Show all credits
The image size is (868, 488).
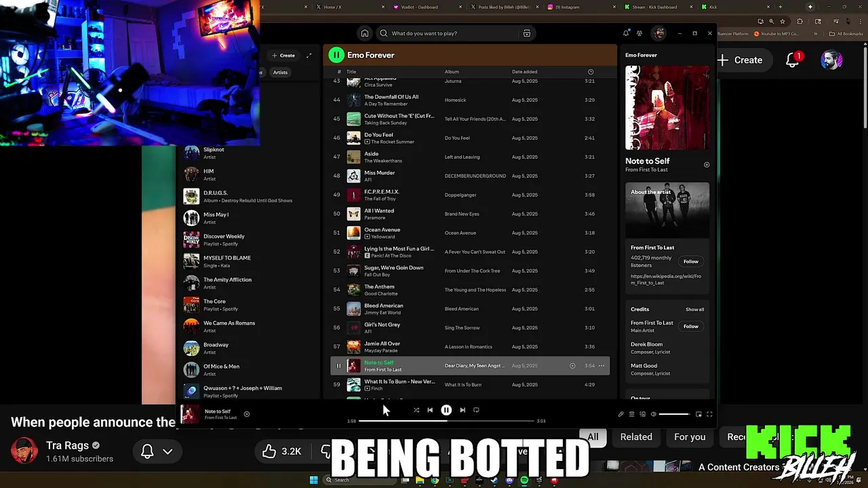click(x=694, y=310)
